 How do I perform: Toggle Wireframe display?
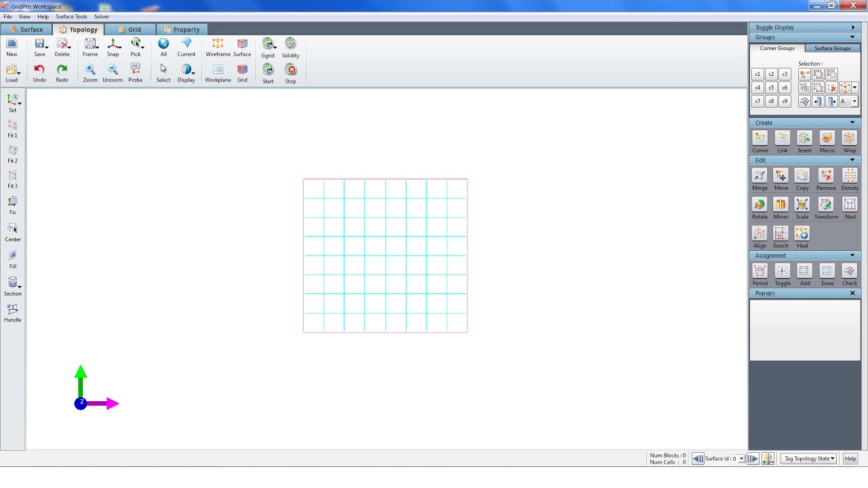pos(218,44)
